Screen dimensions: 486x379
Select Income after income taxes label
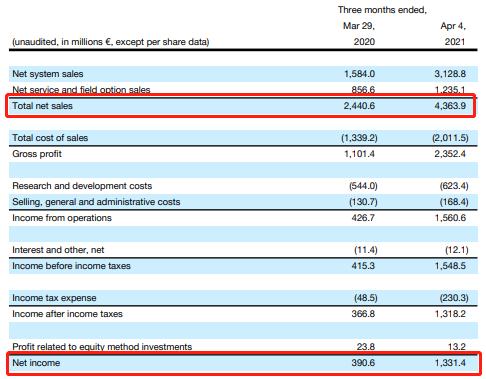tap(67, 314)
